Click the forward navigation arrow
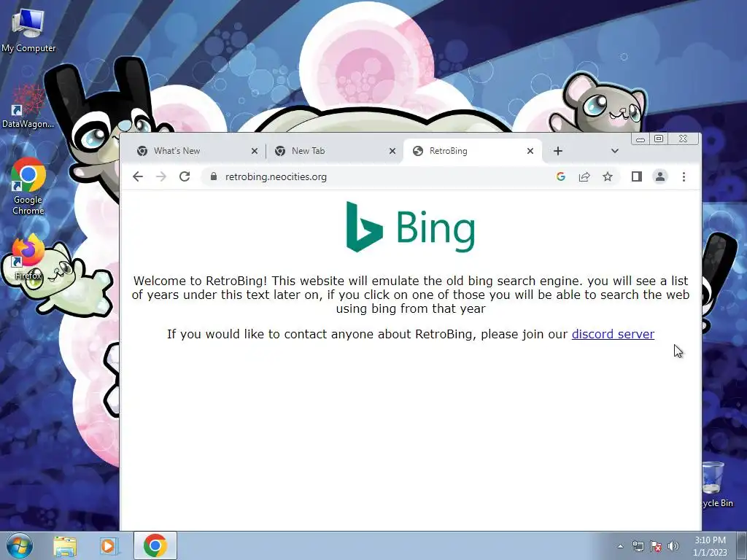 point(161,176)
